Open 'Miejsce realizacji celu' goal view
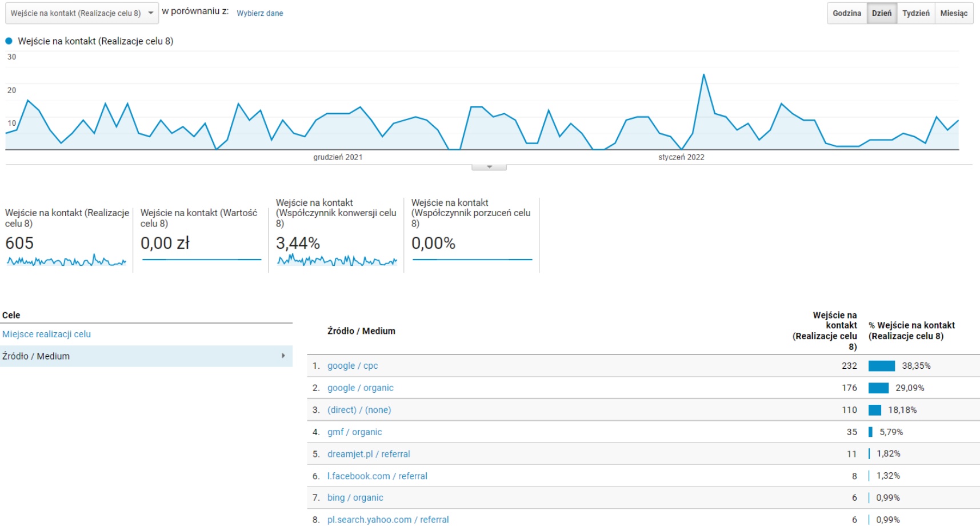Image resolution: width=980 pixels, height=526 pixels. pyautogui.click(x=46, y=334)
